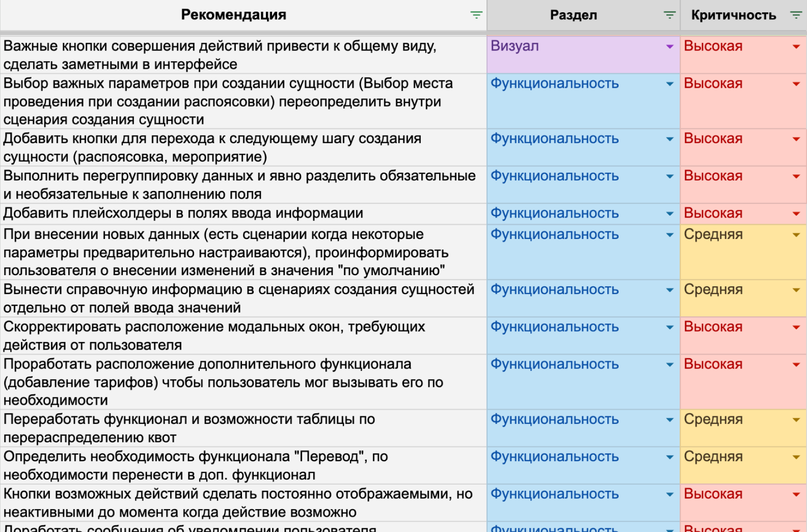Expand Средняя dropdown for the квот table row
The height and width of the screenshot is (532, 807).
click(x=796, y=420)
